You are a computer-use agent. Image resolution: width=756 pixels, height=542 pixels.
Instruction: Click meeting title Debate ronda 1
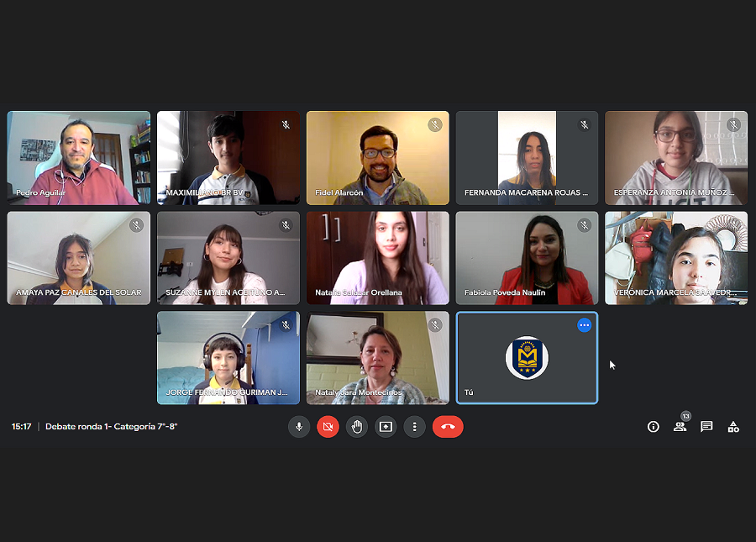[x=112, y=426]
